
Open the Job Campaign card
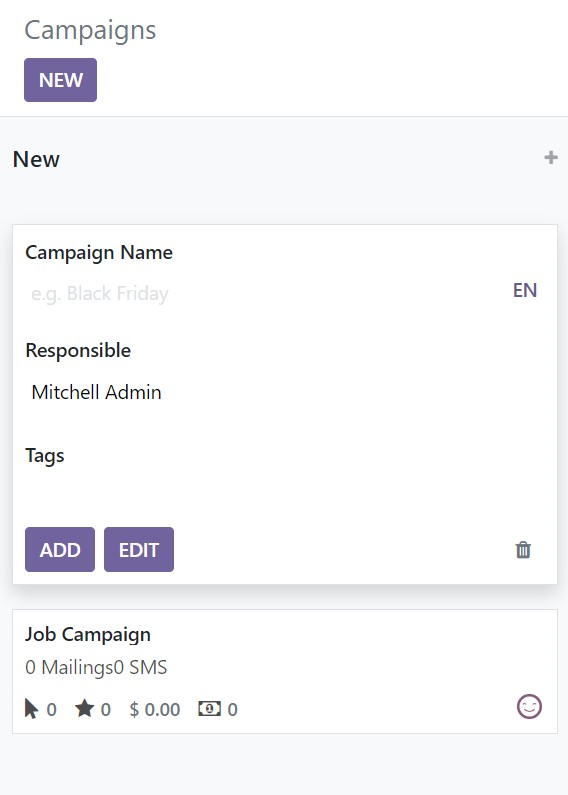[285, 671]
